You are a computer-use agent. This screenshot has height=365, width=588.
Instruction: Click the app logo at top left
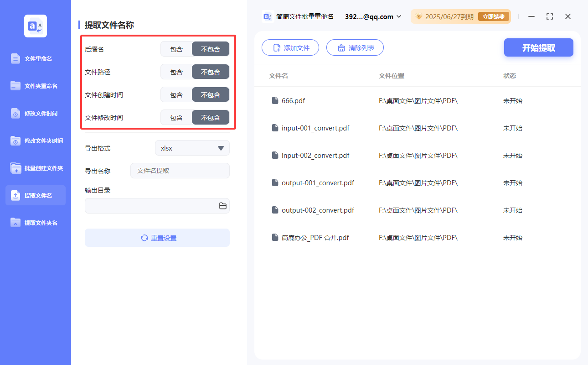pos(35,26)
